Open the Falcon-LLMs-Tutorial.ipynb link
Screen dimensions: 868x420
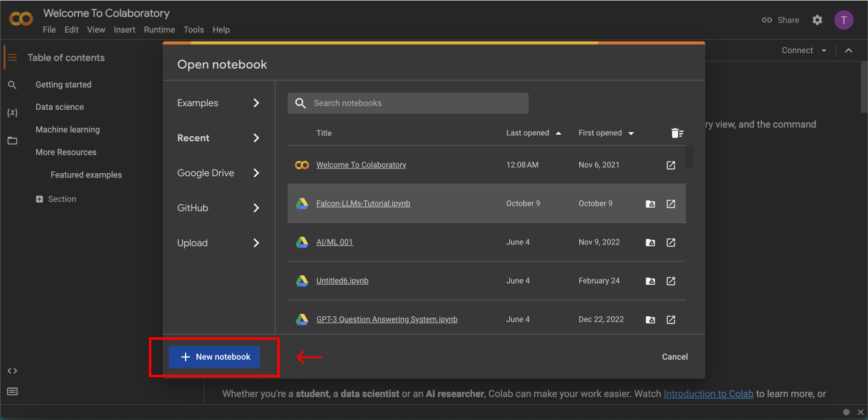point(363,203)
